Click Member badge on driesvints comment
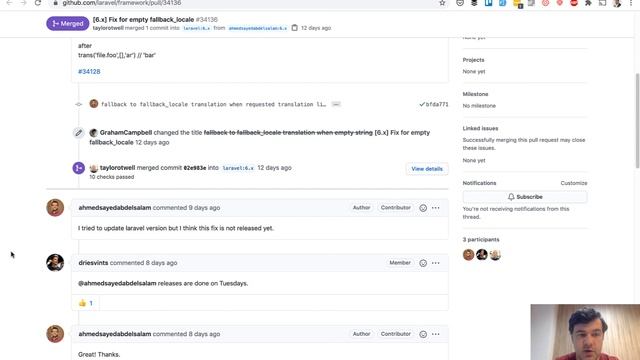640x360 pixels. pyautogui.click(x=400, y=263)
